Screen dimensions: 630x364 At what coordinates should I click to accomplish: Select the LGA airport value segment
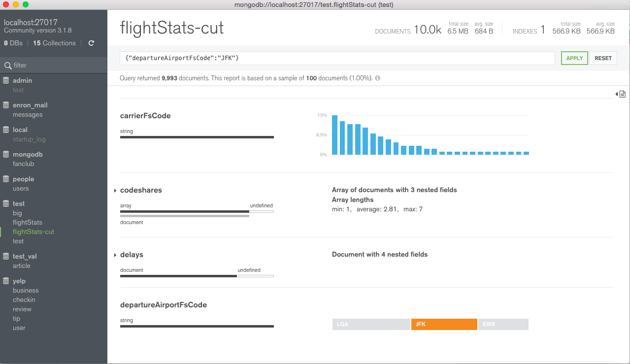(371, 325)
